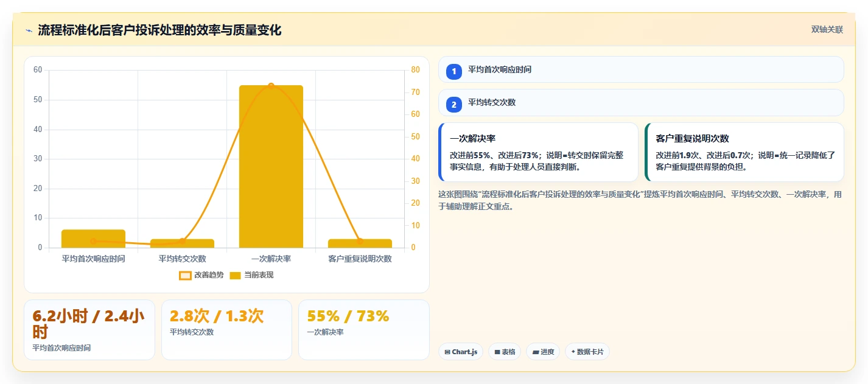Toggle the 当前表现 legend item
Image resolution: width=868 pixels, height=384 pixels.
[251, 275]
